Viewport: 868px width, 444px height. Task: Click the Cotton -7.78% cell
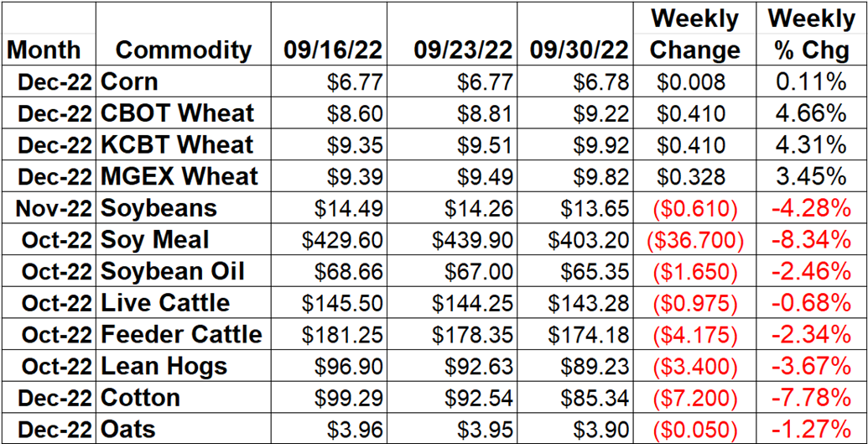(810, 398)
